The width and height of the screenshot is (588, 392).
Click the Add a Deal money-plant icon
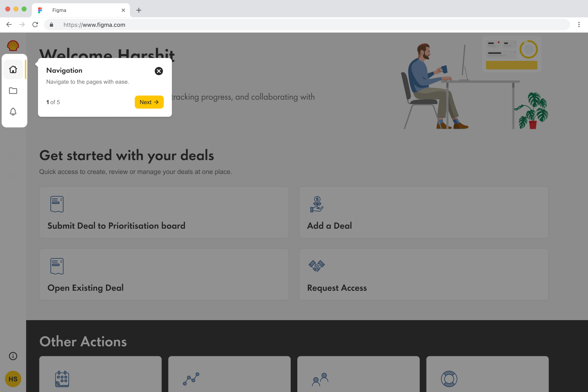317,204
